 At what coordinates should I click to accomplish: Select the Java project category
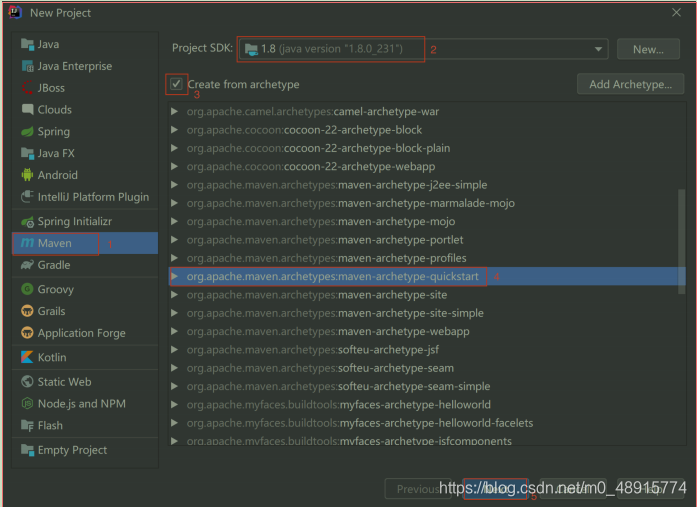[85, 44]
